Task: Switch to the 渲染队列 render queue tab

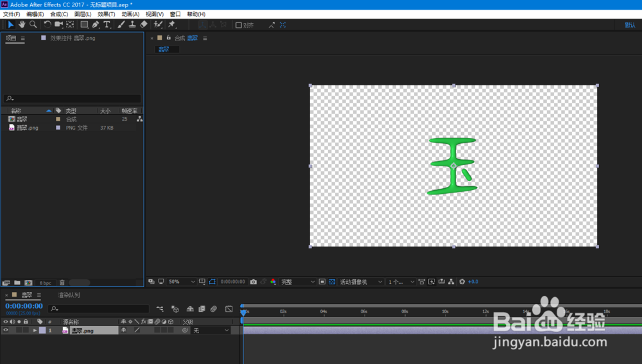Action: point(69,295)
